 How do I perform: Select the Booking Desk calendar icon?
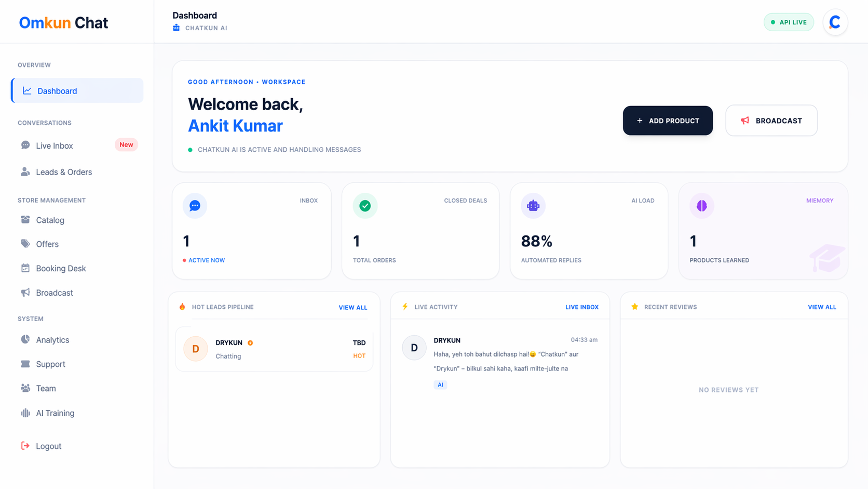pos(25,268)
